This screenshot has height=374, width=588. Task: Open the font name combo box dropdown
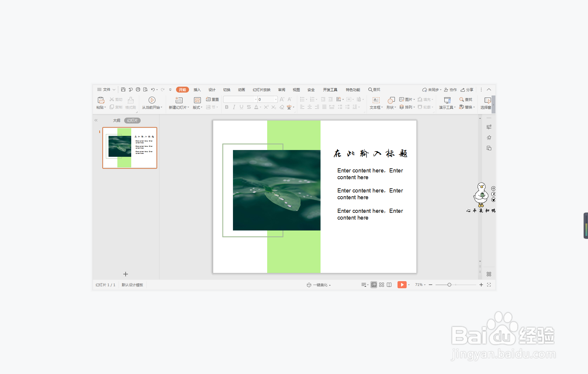[x=256, y=99]
